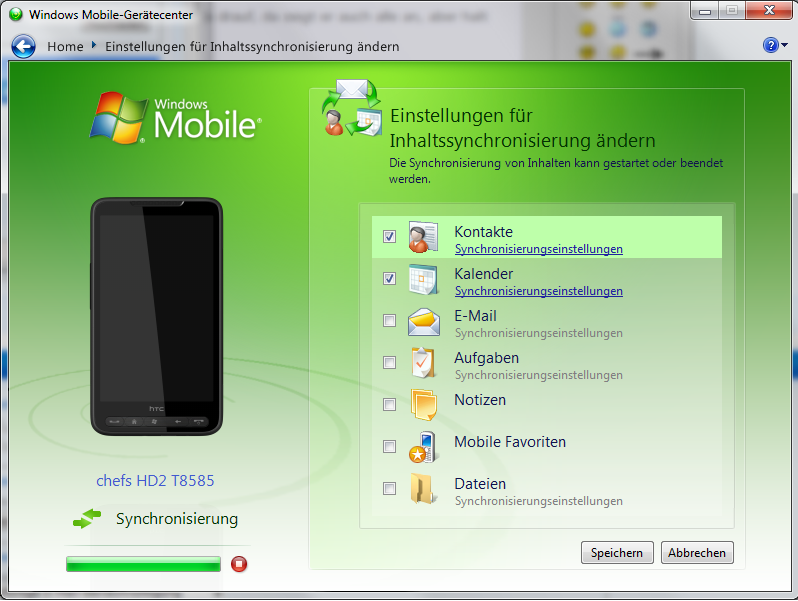Uncheck the Kalender checkbox
Viewport: 798px width, 601px height.
[x=389, y=278]
